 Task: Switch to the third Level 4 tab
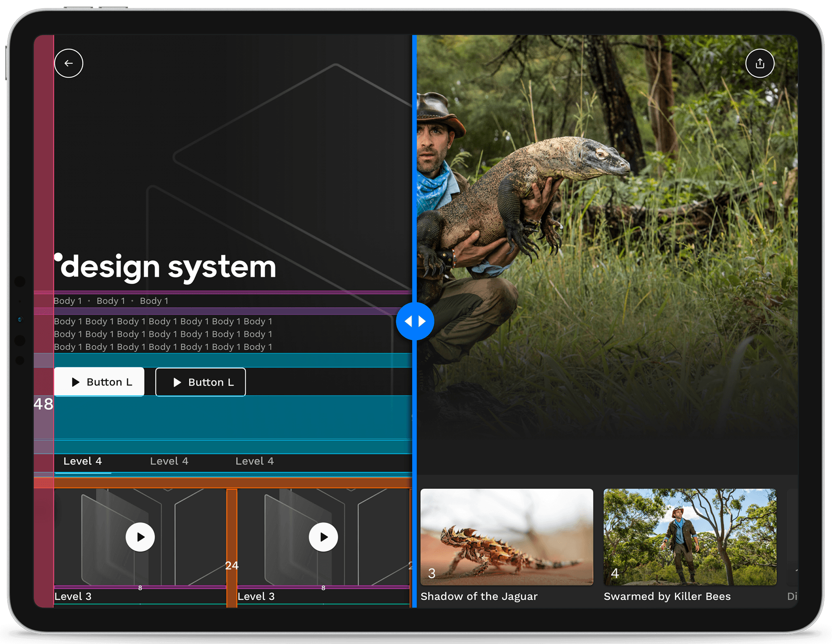[x=254, y=461]
